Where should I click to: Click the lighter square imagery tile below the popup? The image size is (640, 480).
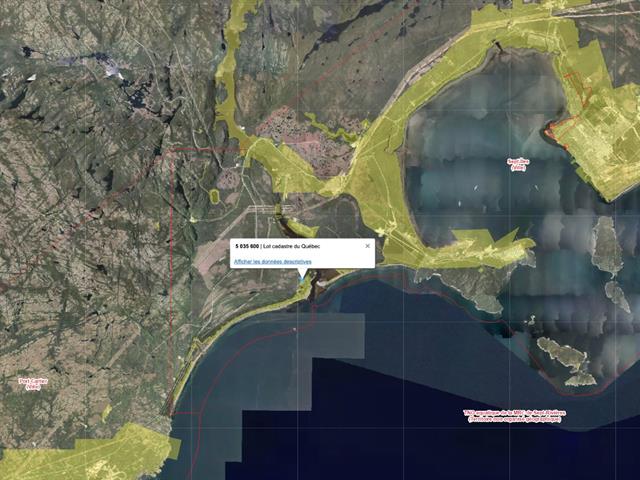click(335, 335)
